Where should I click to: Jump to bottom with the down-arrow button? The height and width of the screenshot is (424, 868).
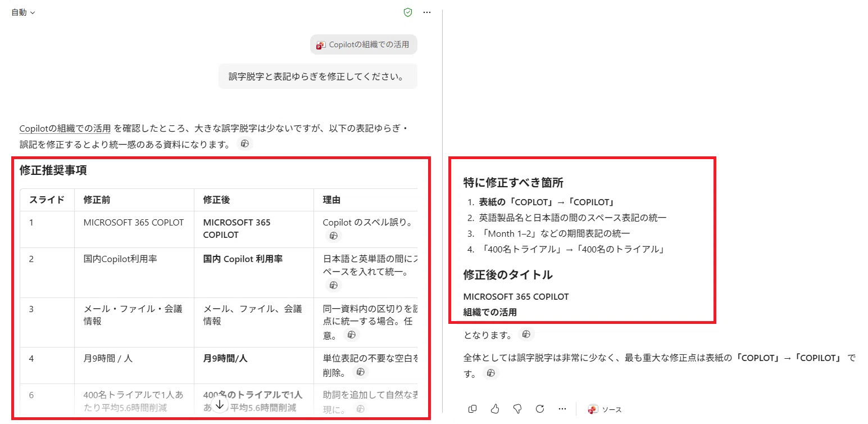(220, 404)
